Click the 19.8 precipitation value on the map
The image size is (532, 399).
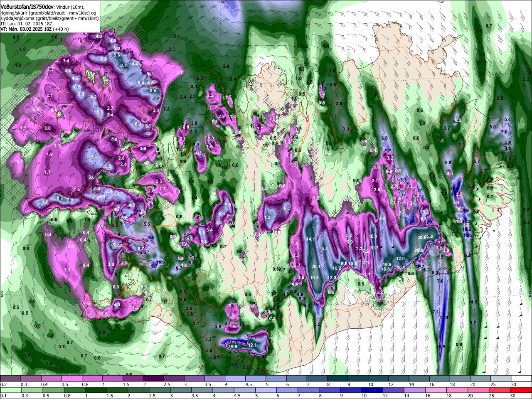click(x=343, y=264)
